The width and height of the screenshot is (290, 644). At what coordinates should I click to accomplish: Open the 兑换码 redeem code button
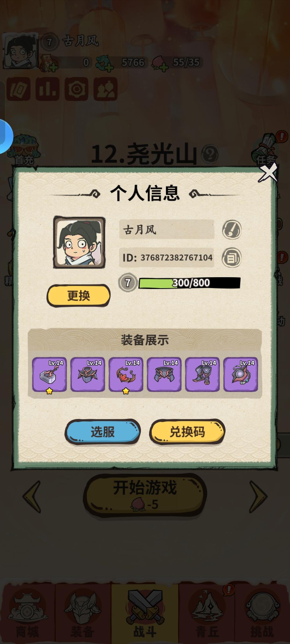click(187, 432)
